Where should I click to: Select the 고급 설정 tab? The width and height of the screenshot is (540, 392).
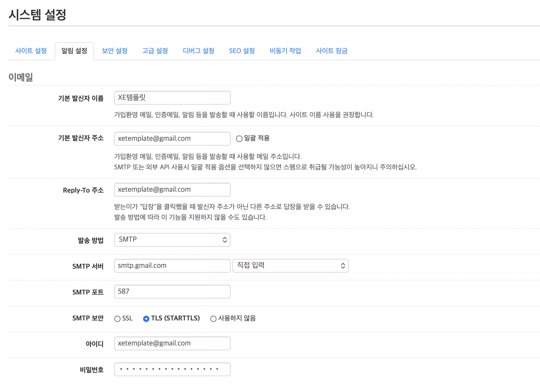155,51
